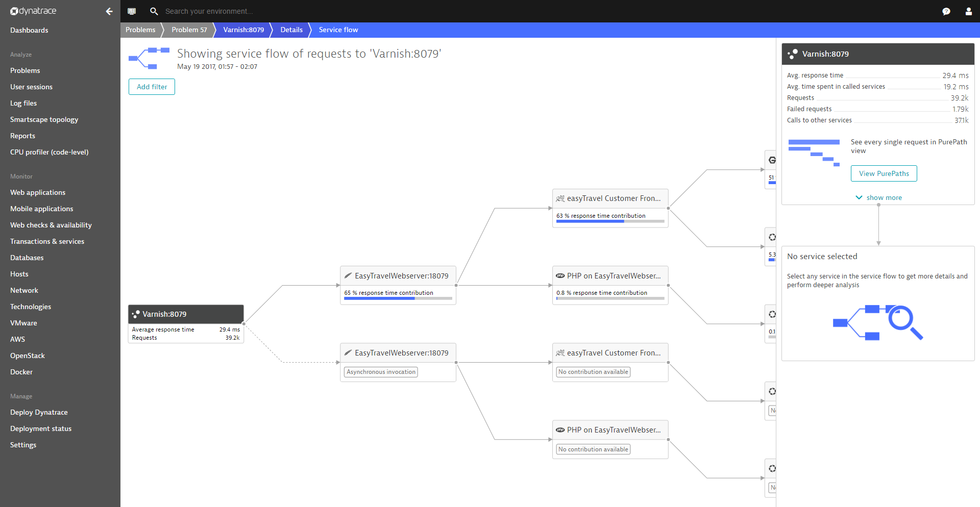This screenshot has height=507, width=980.
Task: Expand the show more section
Action: 878,198
